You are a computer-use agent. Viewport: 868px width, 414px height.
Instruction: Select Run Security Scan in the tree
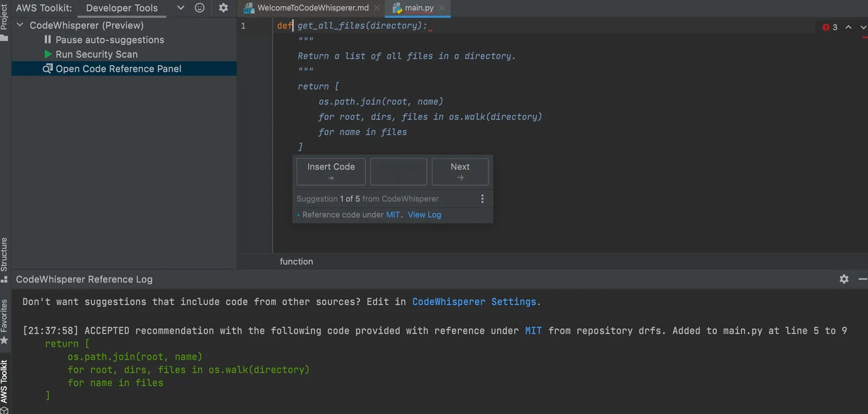point(97,54)
